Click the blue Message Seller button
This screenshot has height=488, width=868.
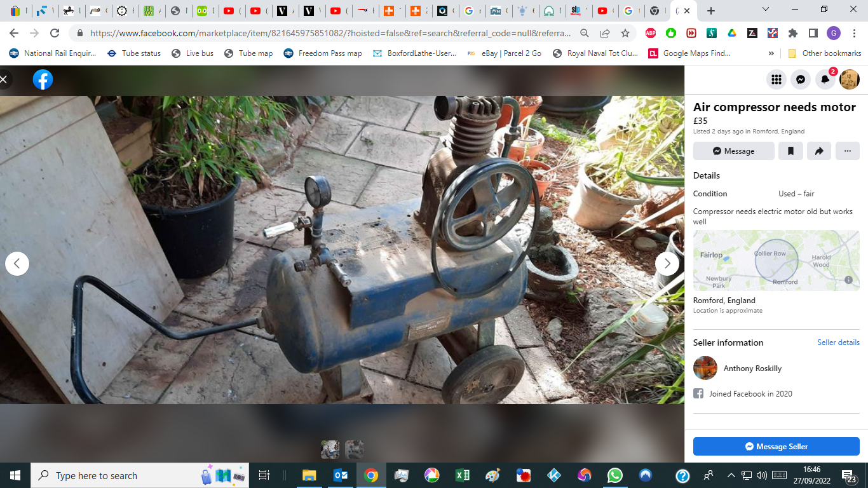coord(776,447)
